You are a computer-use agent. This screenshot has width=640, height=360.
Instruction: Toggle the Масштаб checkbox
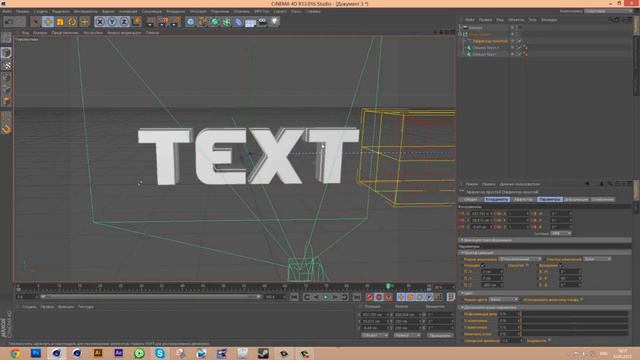coord(527,265)
